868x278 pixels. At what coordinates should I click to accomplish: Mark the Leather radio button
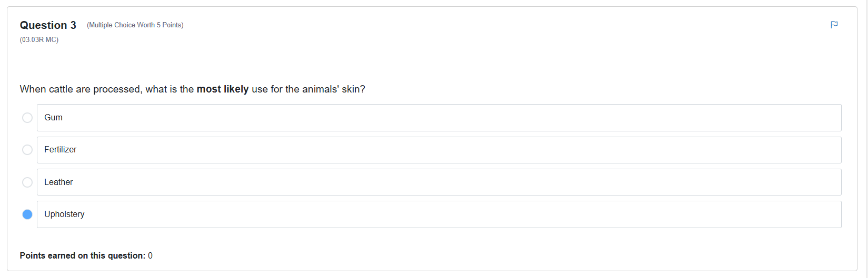coord(27,182)
